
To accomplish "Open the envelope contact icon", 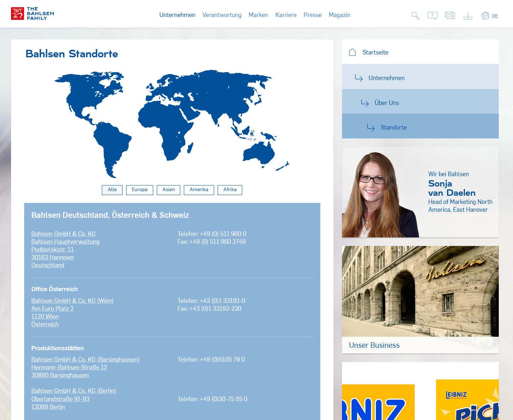I will 450,15.
